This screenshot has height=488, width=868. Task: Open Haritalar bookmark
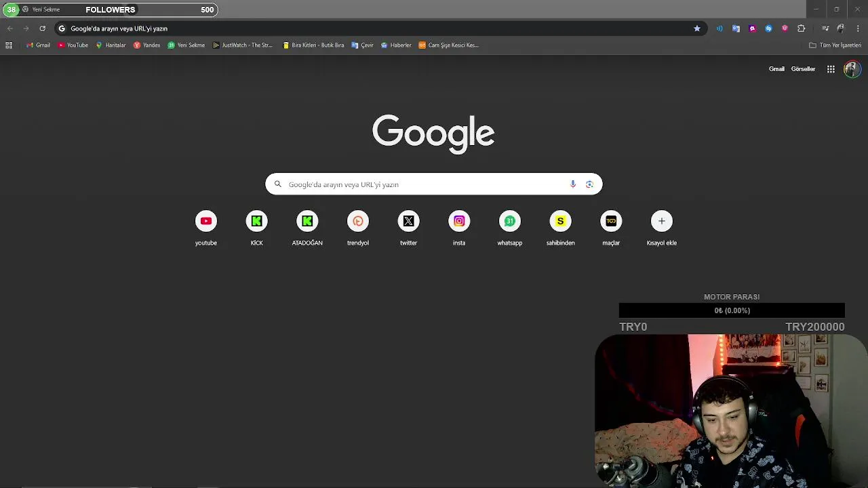111,45
